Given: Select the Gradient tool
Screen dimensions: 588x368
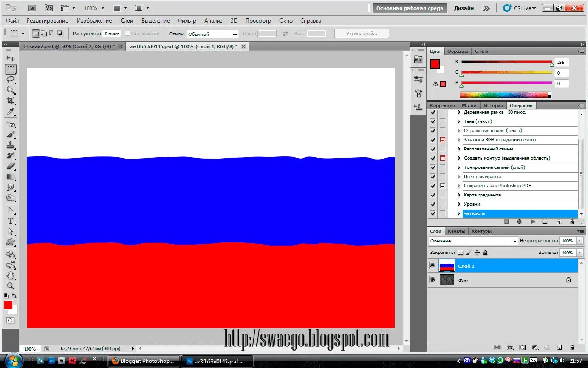Looking at the screenshot, I should [11, 177].
